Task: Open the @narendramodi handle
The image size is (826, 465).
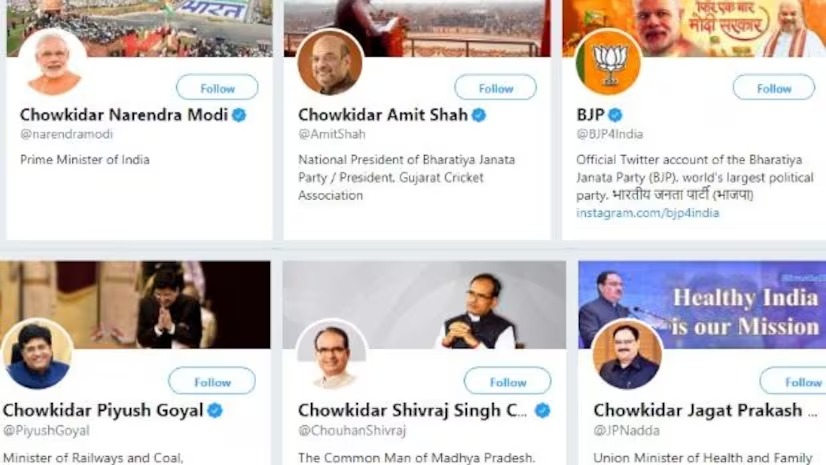Action: pyautogui.click(x=66, y=134)
